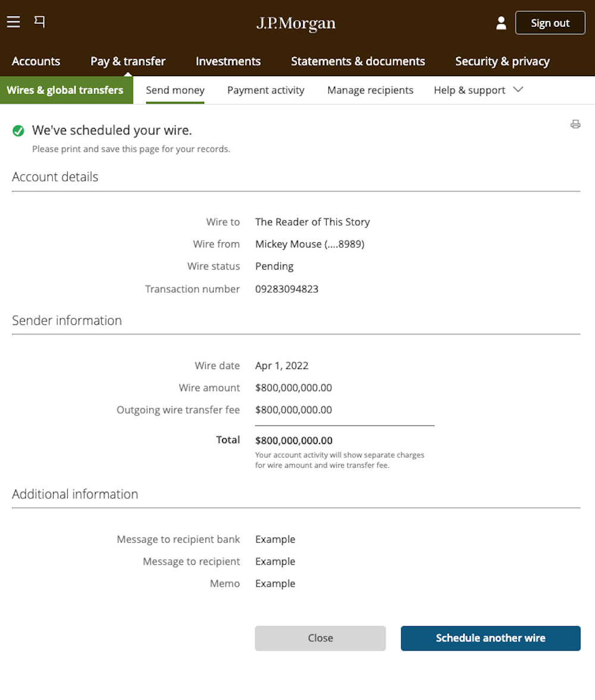Image resolution: width=595 pixels, height=700 pixels.
Task: Open the Pay & transfer menu
Action: pyautogui.click(x=128, y=61)
